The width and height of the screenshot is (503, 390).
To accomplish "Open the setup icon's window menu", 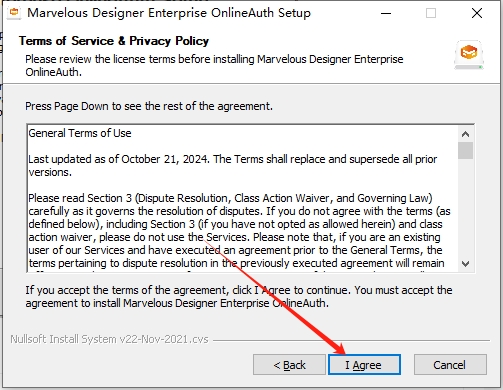I will pyautogui.click(x=14, y=13).
